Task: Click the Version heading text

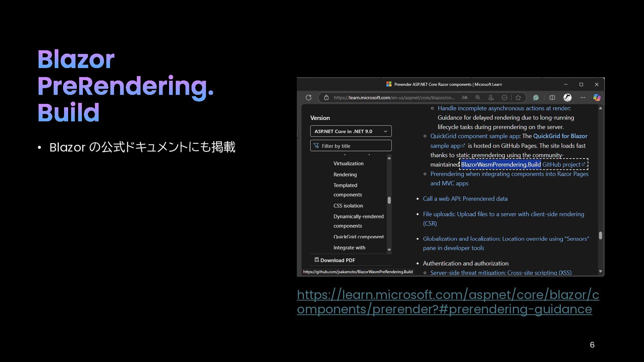Action: coord(320,118)
